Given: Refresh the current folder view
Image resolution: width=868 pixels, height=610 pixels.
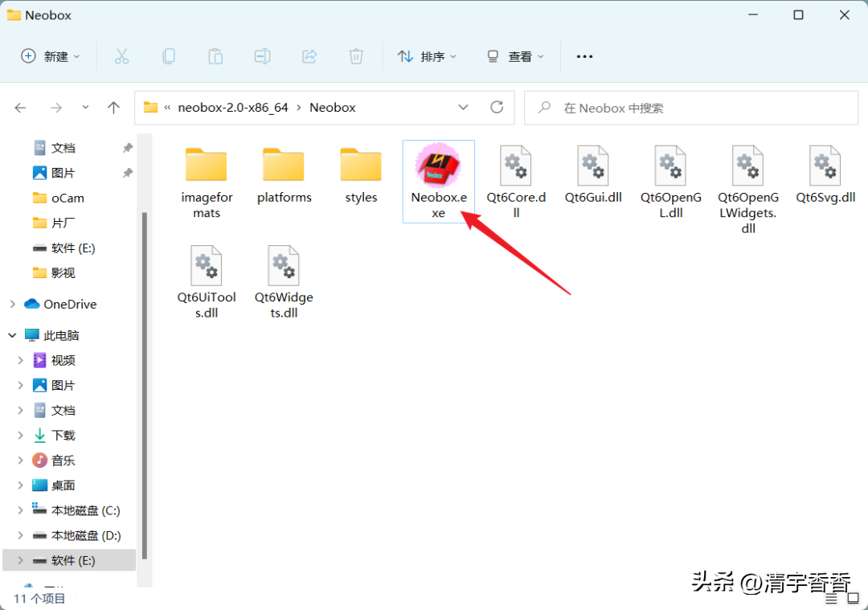Looking at the screenshot, I should [x=497, y=108].
